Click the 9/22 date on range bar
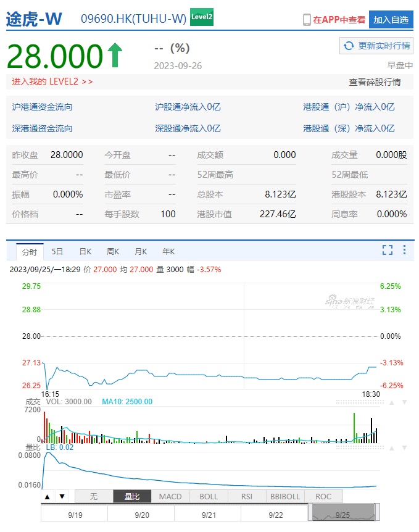This screenshot has height=532, width=419. 275,515
